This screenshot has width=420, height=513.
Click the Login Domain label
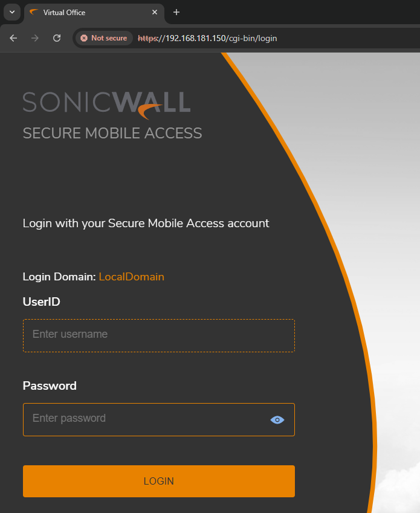coord(59,277)
